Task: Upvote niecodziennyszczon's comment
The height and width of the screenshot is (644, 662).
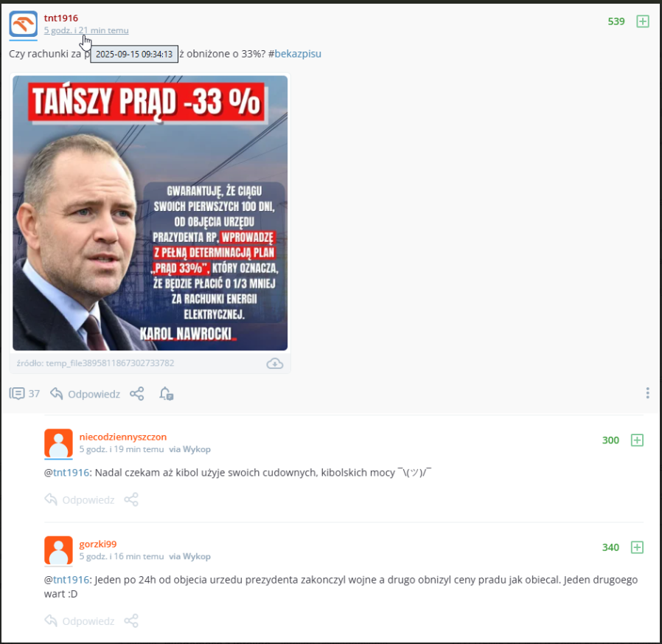Action: point(637,440)
